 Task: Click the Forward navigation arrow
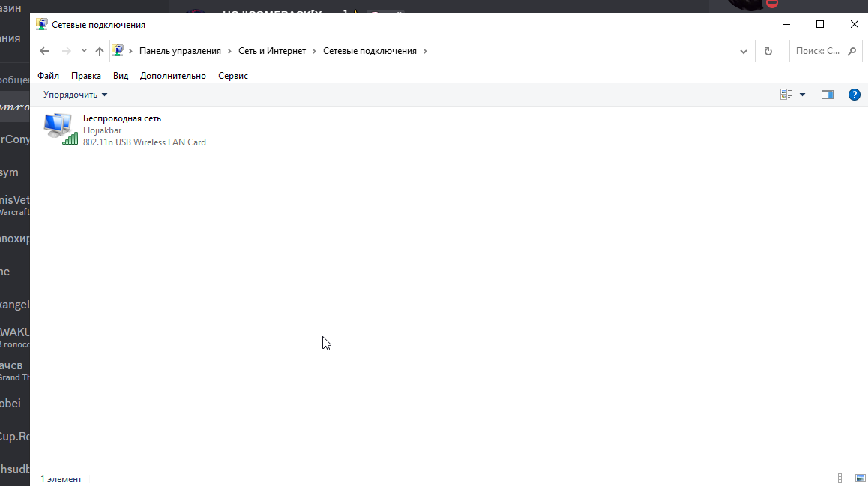(67, 51)
